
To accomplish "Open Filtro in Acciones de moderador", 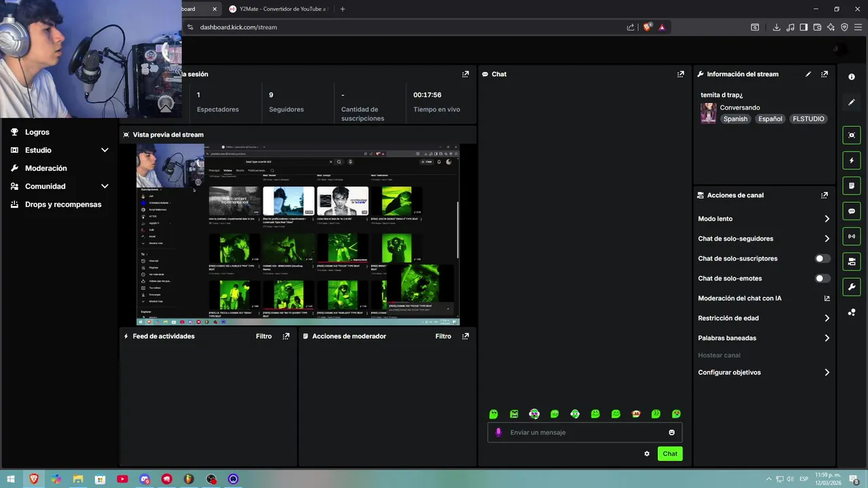I will click(x=443, y=336).
